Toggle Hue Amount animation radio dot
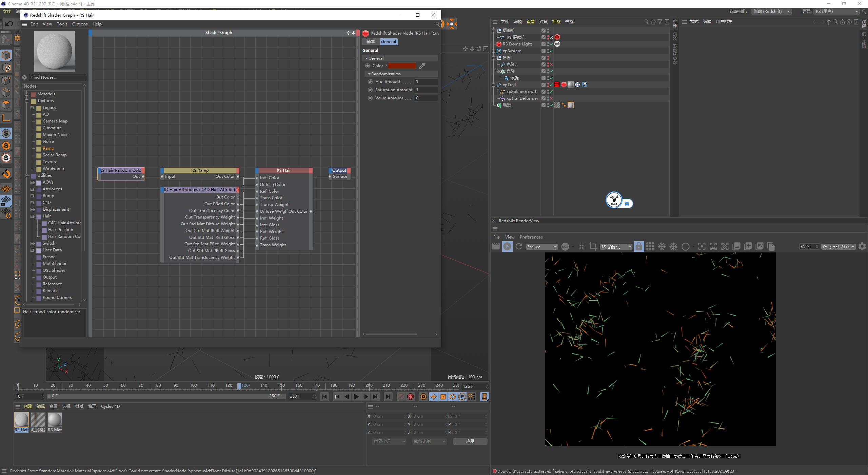This screenshot has width=868, height=475. (370, 82)
